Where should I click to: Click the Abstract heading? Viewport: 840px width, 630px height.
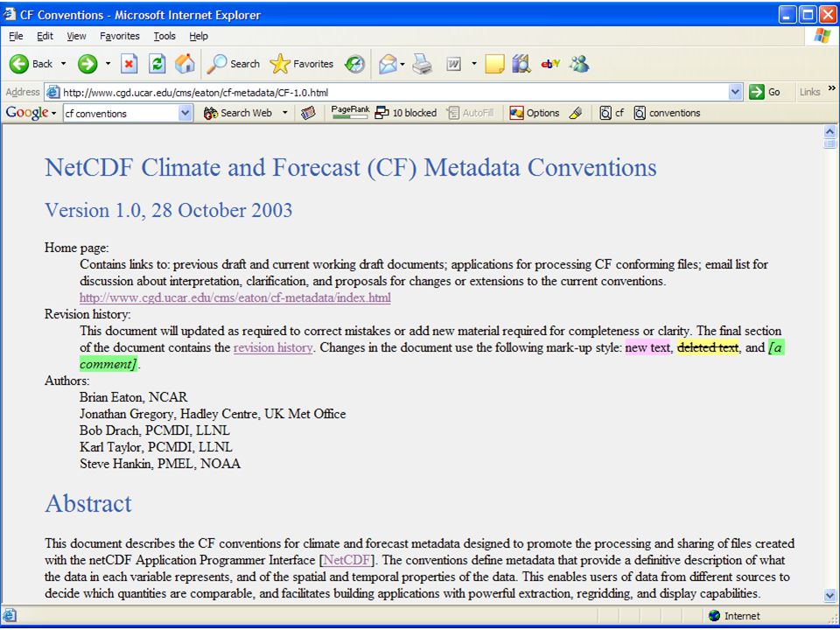88,503
